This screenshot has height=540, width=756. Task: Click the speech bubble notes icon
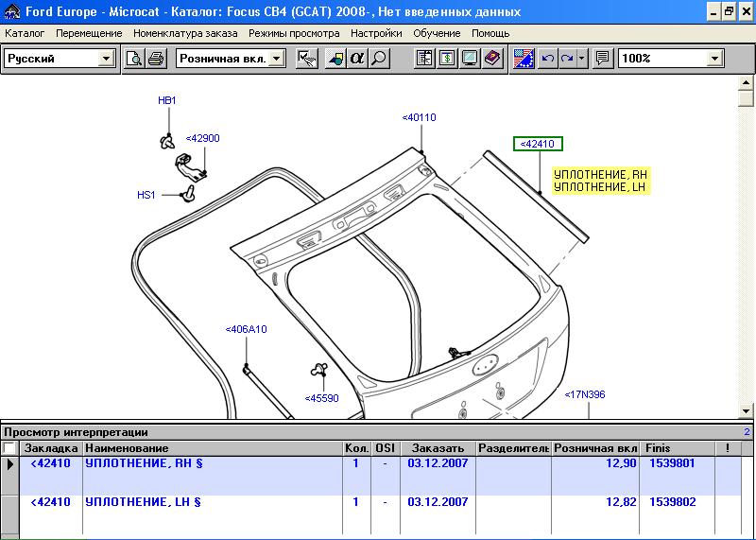602,59
